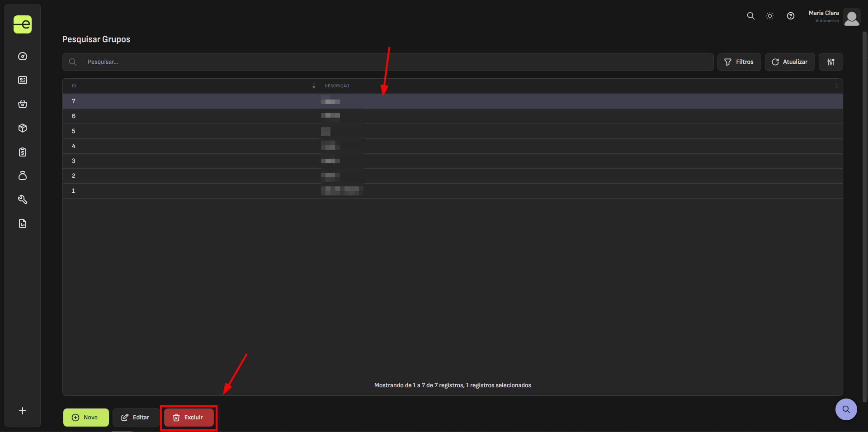The height and width of the screenshot is (432, 868).
Task: Open the package box icon in sidebar
Action: 23,128
